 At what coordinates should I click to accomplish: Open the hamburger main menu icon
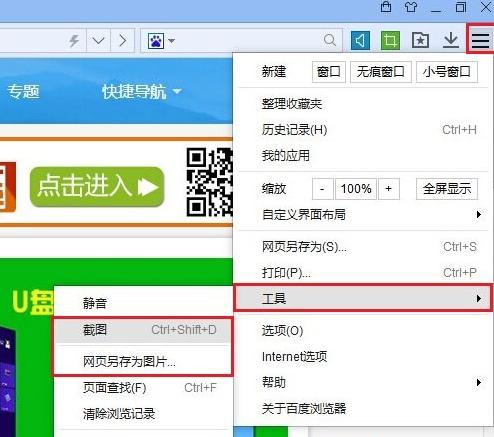480,40
